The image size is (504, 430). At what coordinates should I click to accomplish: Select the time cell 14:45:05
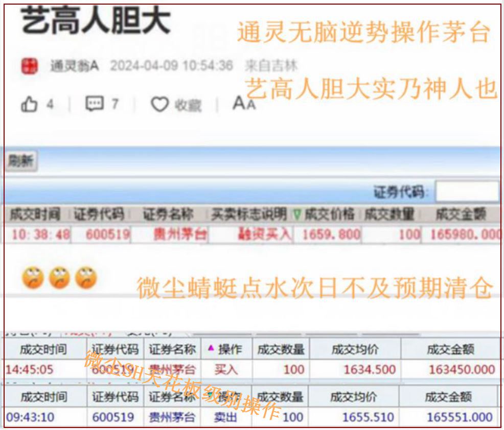(x=30, y=370)
